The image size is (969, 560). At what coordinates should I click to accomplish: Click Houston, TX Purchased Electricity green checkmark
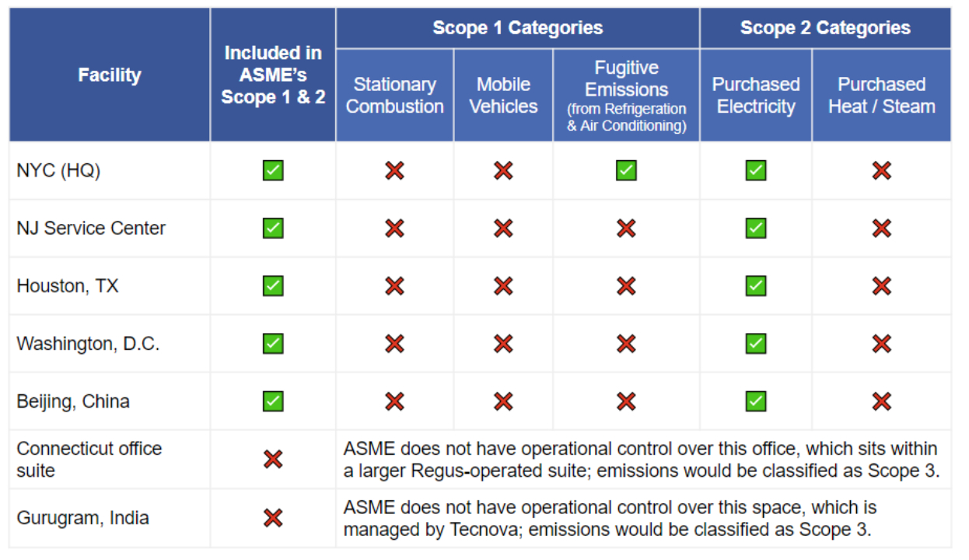coord(756,285)
